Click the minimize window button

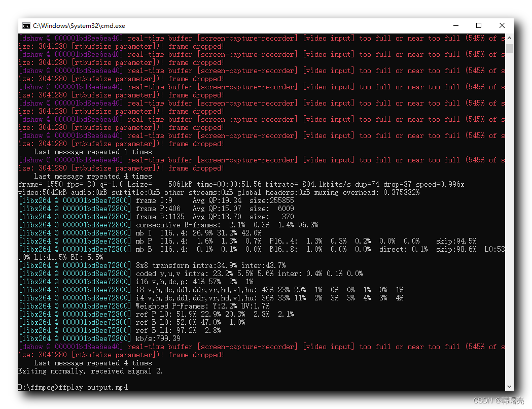click(x=455, y=25)
